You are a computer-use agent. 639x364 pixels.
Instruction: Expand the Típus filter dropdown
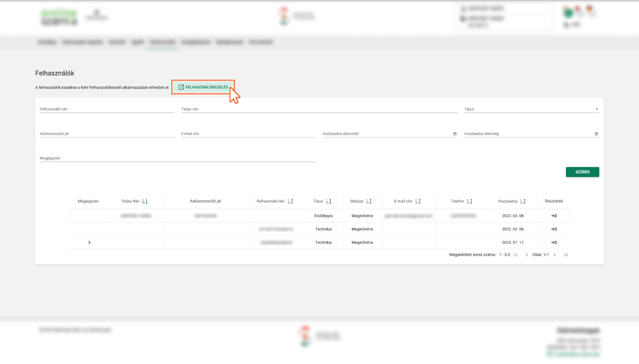pos(596,109)
